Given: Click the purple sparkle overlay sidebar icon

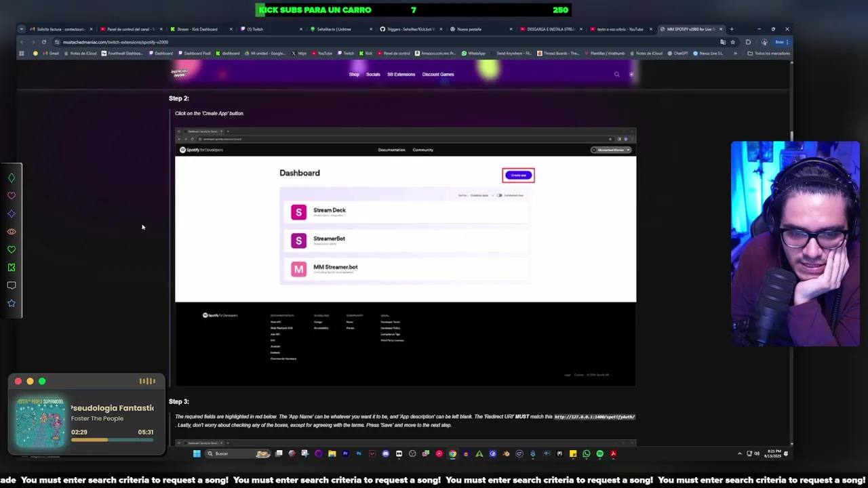Looking at the screenshot, I should click(x=12, y=213).
